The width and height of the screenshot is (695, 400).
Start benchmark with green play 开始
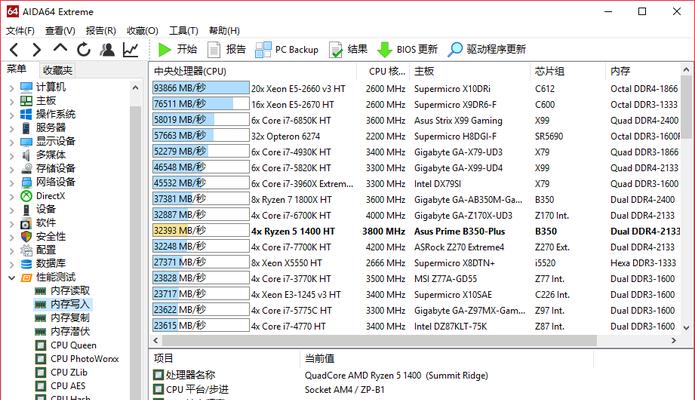click(177, 49)
